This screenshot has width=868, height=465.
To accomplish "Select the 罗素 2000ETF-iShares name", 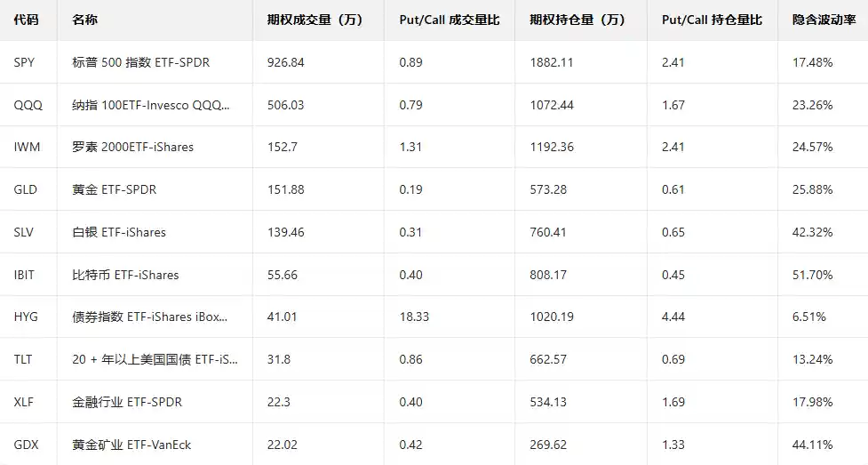I will point(132,147).
